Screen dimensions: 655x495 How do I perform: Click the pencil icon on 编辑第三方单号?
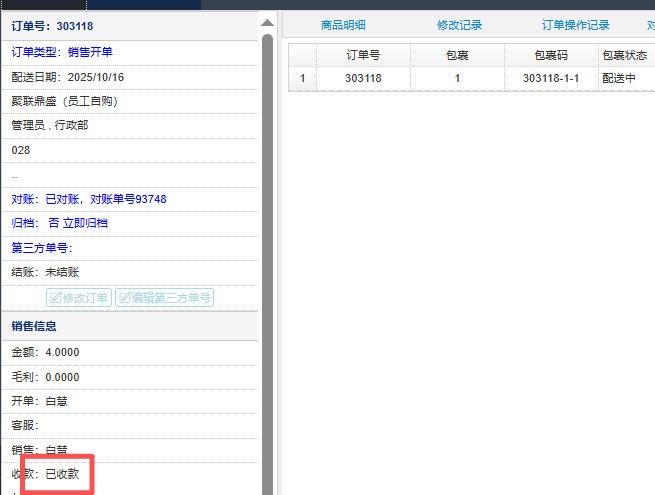125,298
